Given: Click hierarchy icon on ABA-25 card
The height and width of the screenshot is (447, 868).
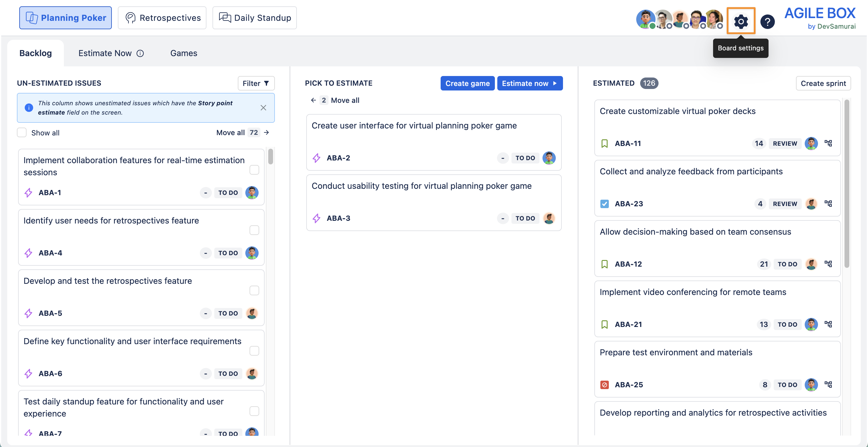Looking at the screenshot, I should [x=828, y=384].
